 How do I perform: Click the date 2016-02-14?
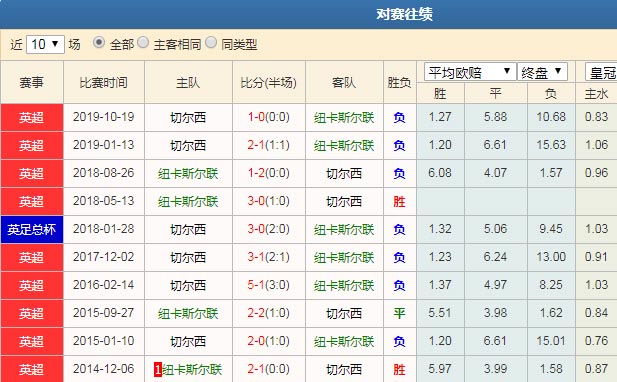coord(103,285)
